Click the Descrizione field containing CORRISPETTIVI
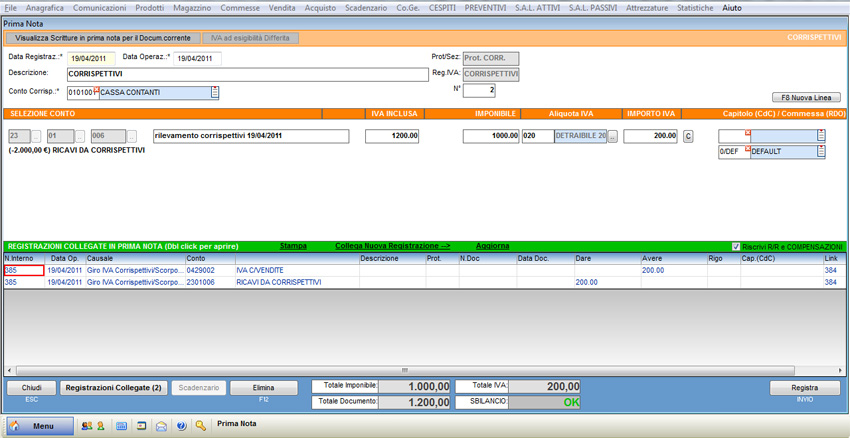This screenshot has width=850, height=438. (247, 75)
